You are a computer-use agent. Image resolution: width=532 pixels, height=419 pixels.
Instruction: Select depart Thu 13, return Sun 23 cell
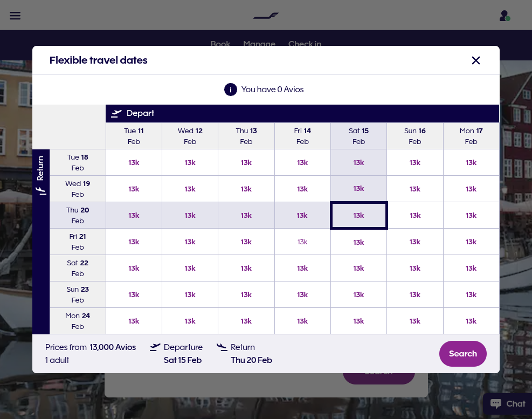tap(246, 295)
